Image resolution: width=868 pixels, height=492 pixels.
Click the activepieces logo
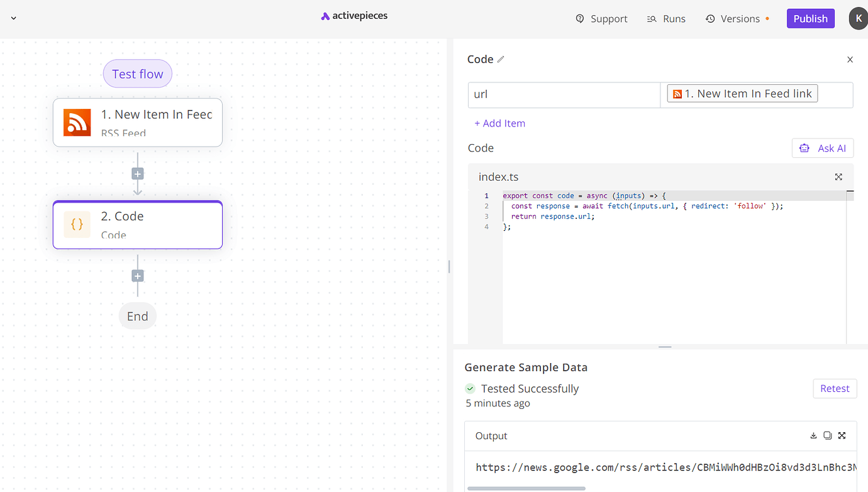[353, 16]
